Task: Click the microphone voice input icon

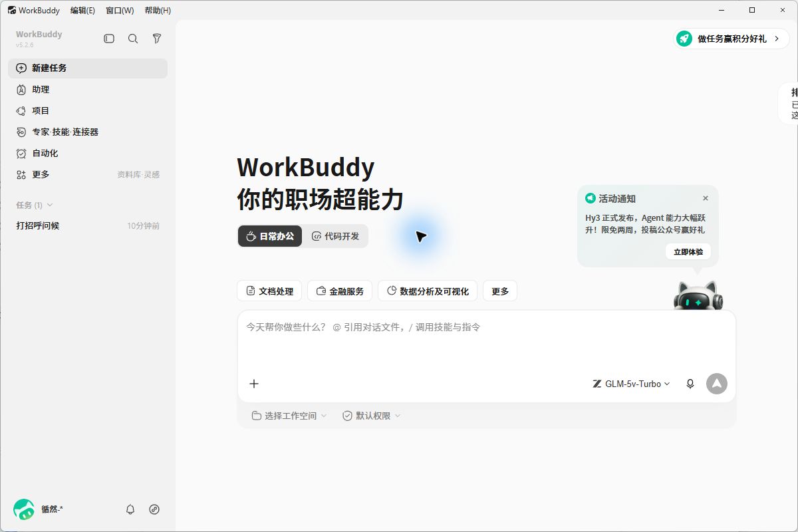Action: click(x=690, y=384)
